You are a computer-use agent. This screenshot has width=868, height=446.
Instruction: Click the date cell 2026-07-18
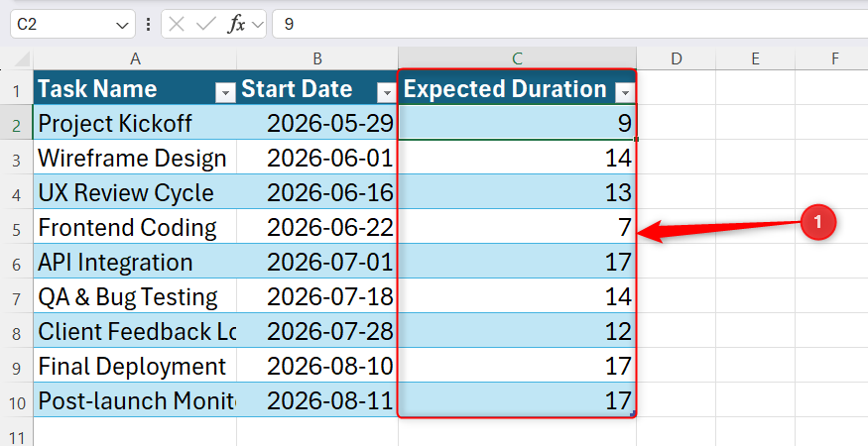point(317,295)
